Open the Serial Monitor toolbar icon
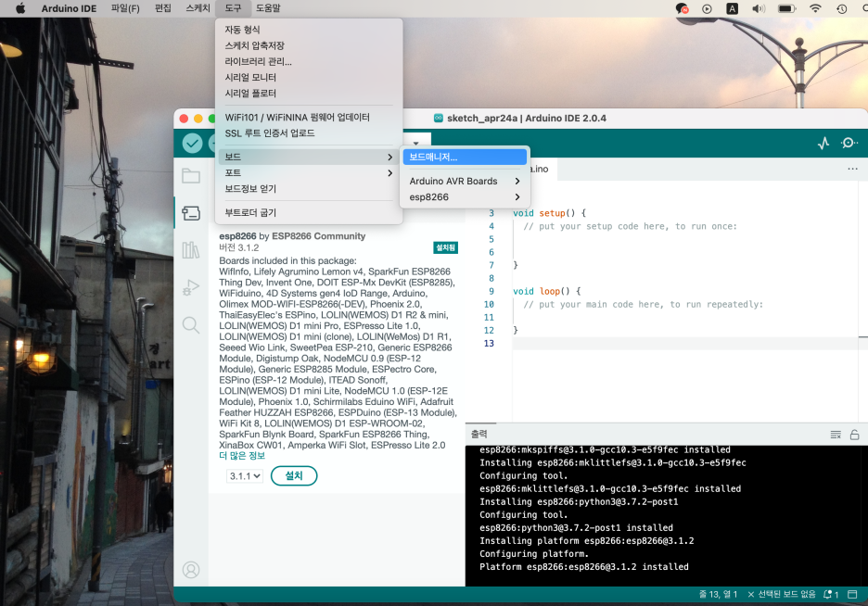 (x=849, y=144)
